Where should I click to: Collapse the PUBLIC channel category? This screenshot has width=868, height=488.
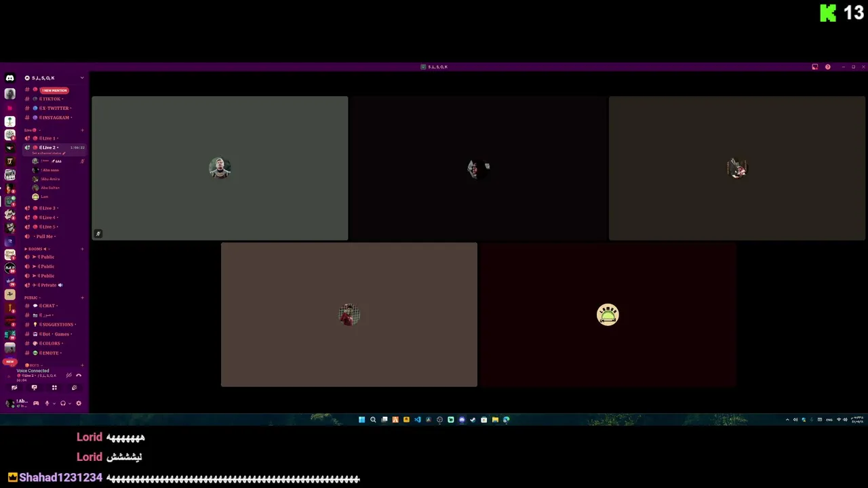(32, 298)
